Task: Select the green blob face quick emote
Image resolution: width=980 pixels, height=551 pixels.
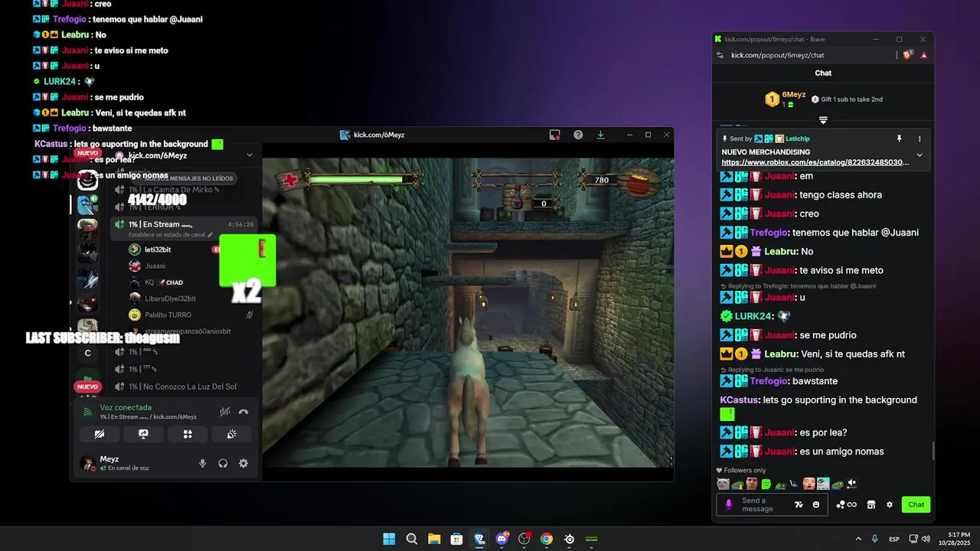Action: 766,484
